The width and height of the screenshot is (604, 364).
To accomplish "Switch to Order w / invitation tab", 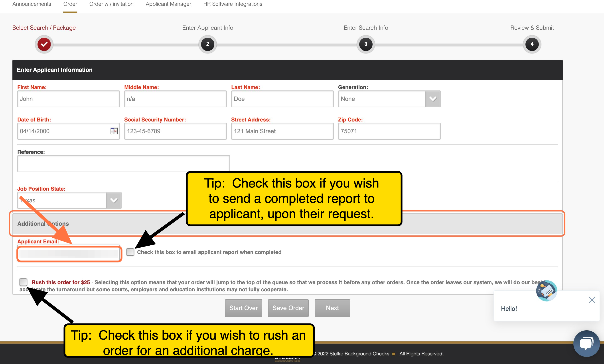I will 111,4.
